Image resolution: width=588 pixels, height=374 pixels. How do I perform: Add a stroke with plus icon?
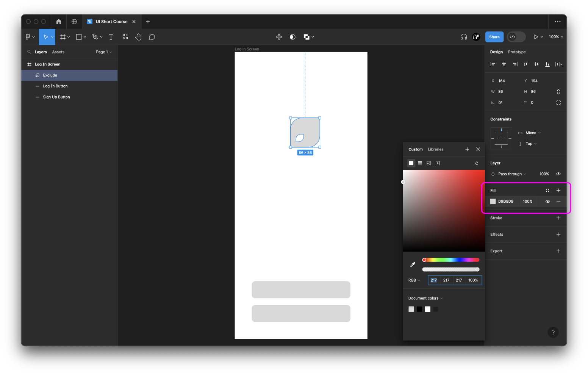558,218
